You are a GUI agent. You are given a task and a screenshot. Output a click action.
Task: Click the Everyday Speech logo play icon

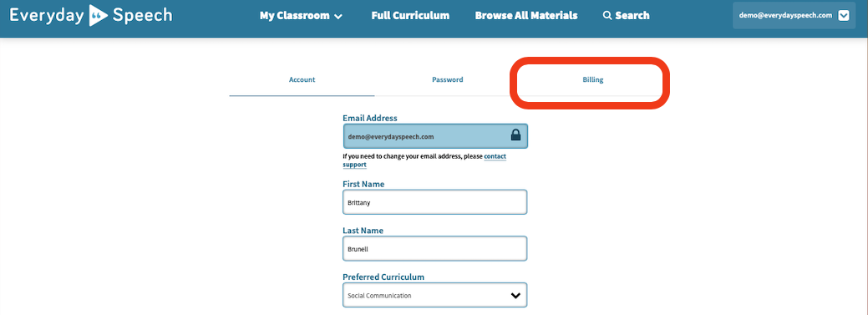(x=99, y=16)
